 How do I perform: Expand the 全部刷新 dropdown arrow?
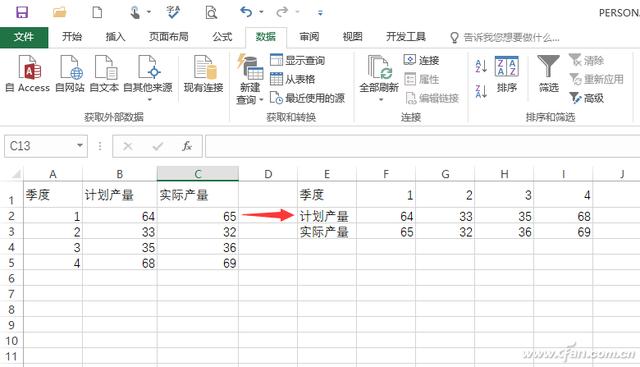pyautogui.click(x=381, y=100)
